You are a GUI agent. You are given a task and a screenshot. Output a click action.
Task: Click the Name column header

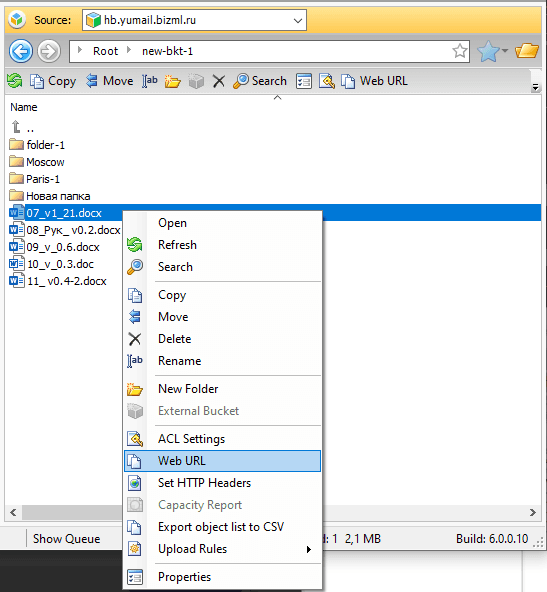[x=24, y=107]
